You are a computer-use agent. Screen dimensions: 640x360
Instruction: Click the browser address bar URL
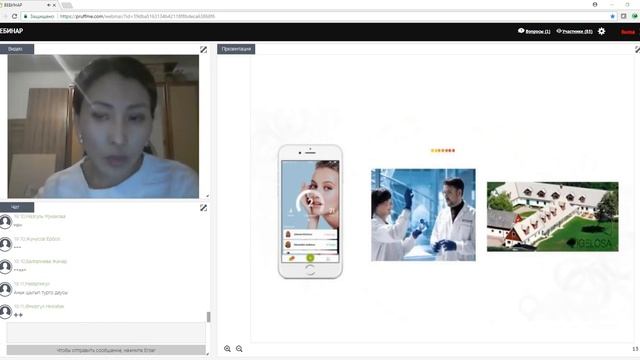click(x=137, y=16)
